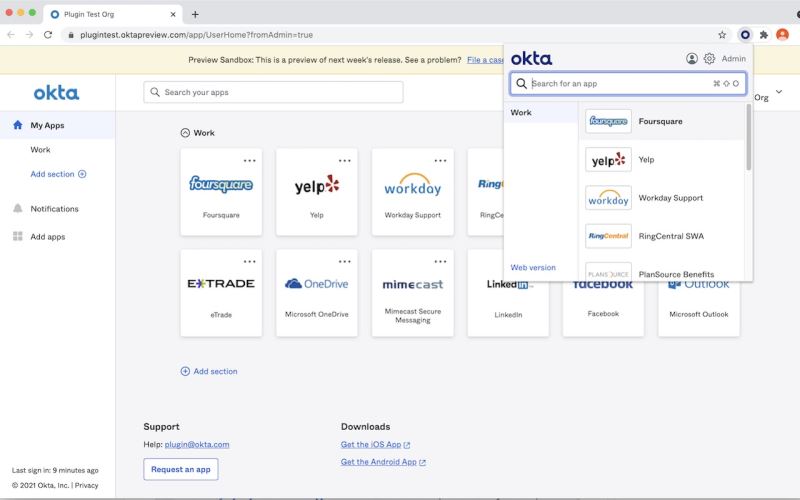Open the Yelp app card
800x500 pixels.
317,192
